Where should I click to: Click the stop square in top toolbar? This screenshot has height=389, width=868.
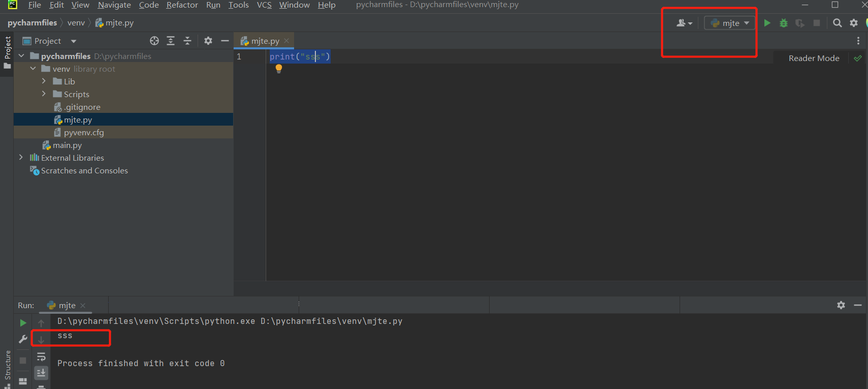817,23
